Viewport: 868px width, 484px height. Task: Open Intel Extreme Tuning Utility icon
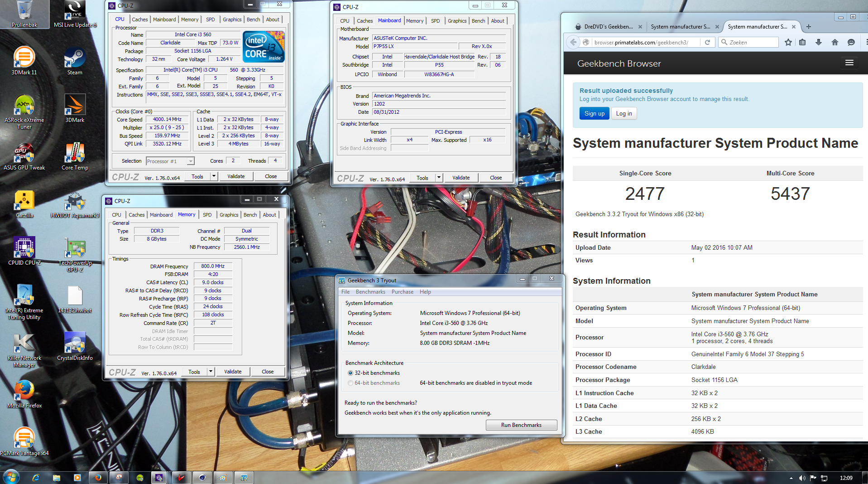[24, 302]
